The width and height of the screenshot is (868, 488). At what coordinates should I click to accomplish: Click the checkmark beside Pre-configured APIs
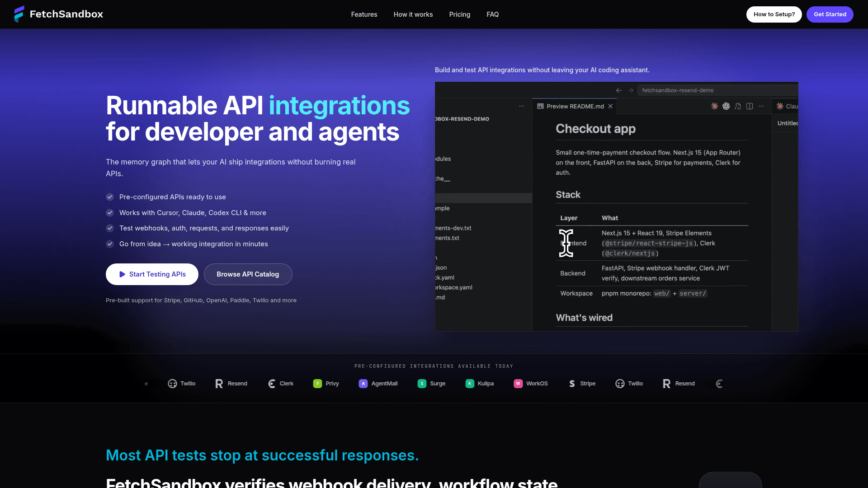click(x=110, y=197)
